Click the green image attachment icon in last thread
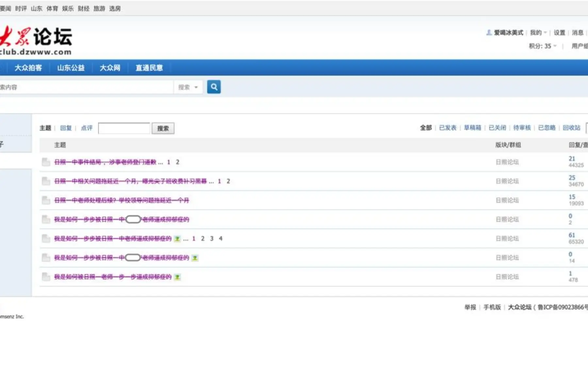Image resolution: width=588 pixels, height=392 pixels. pyautogui.click(x=177, y=277)
